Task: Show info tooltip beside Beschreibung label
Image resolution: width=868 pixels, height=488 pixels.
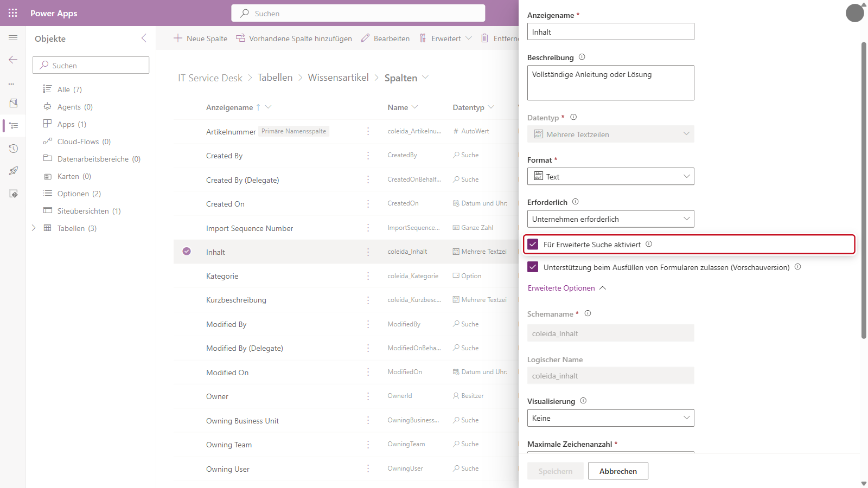Action: click(582, 57)
